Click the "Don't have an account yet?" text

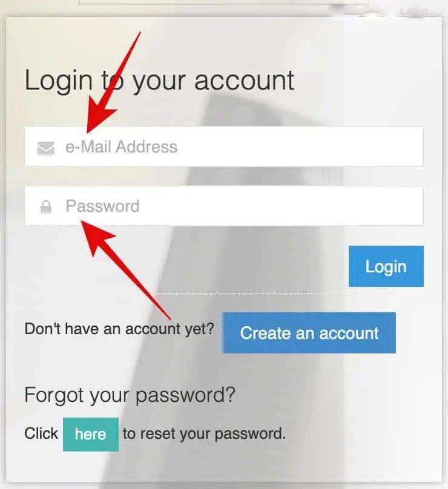pos(119,329)
